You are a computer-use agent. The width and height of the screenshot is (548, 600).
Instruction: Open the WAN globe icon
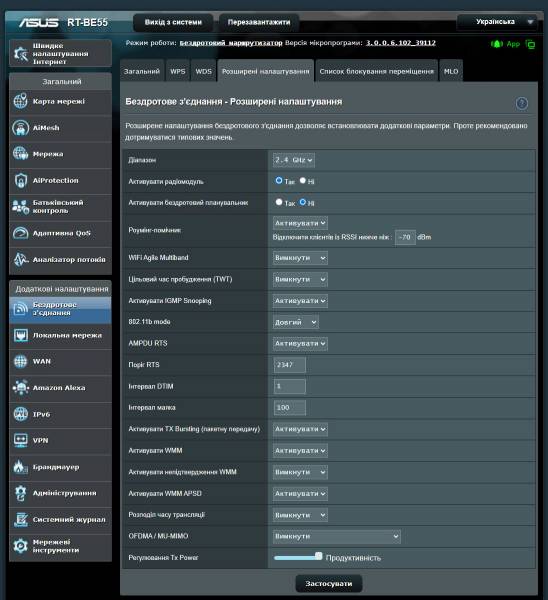[x=21, y=361]
